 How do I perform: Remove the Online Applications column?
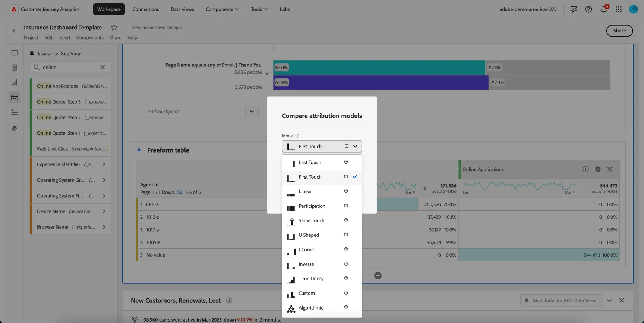pyautogui.click(x=610, y=169)
